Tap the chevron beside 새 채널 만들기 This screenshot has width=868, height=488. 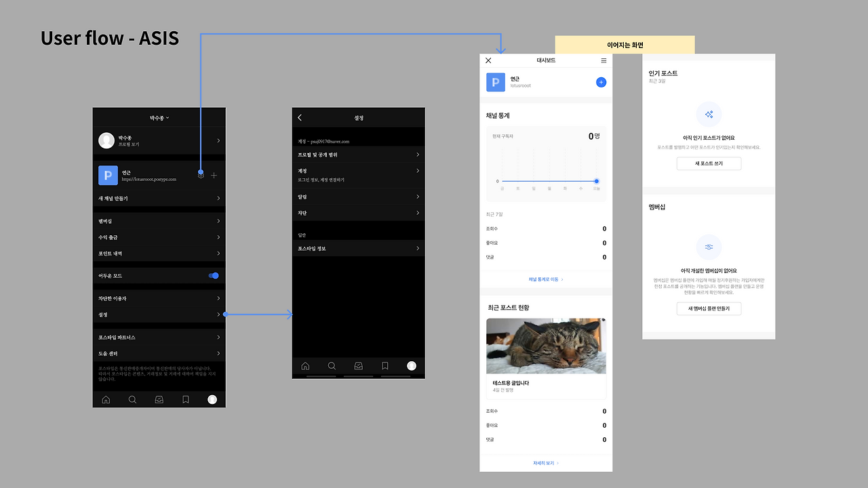click(218, 199)
